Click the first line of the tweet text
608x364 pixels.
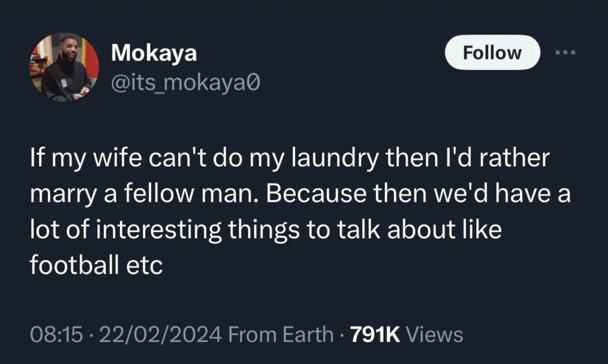[289, 157]
